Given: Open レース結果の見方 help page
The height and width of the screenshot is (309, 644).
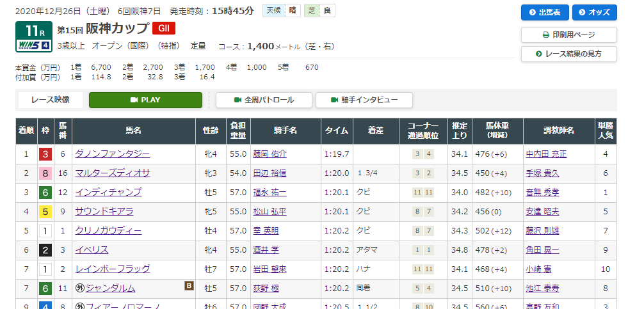Looking at the screenshot, I should tap(569, 54).
